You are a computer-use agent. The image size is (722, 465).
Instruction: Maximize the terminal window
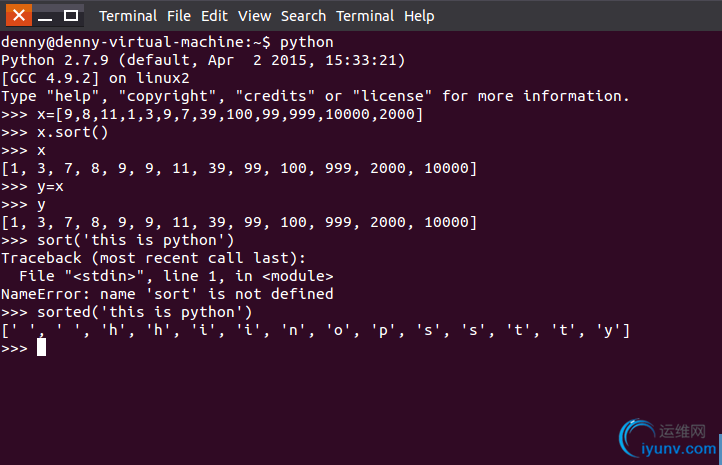click(70, 16)
